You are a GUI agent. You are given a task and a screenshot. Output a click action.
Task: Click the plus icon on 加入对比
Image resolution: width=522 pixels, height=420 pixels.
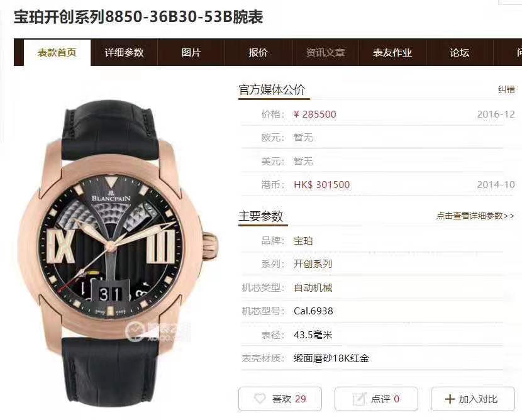tap(450, 399)
